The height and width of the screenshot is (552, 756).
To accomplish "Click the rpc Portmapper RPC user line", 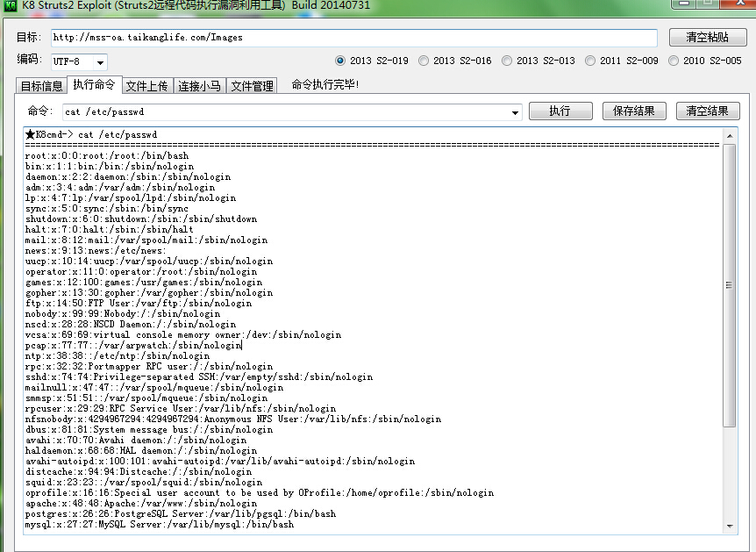I will 149,367.
